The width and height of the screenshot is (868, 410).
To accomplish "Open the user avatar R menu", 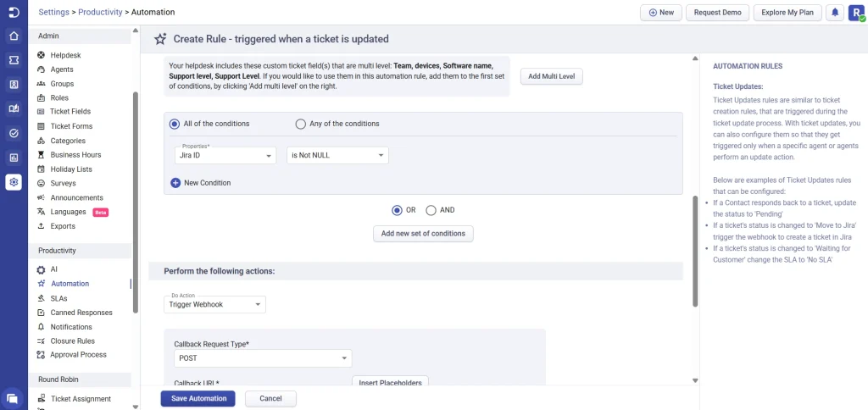I will [856, 13].
